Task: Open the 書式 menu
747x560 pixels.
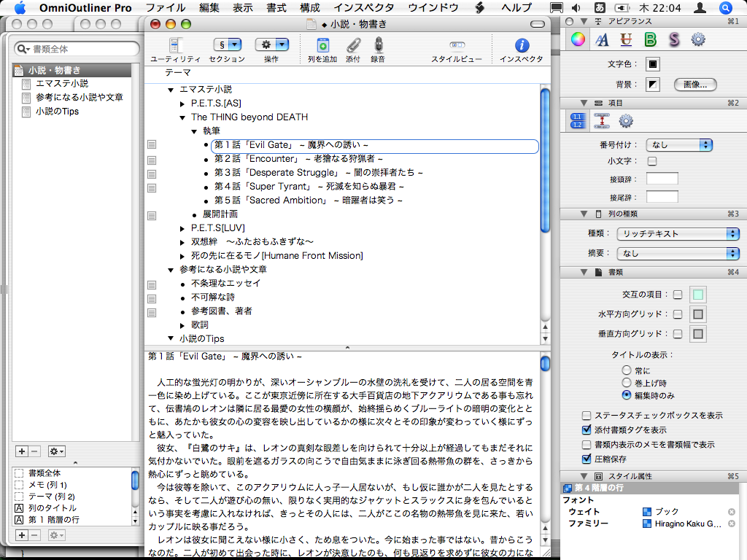Action: [276, 7]
